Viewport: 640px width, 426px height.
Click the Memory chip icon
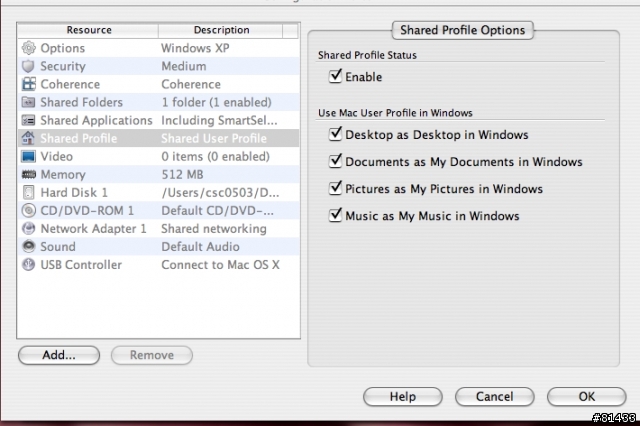28,174
